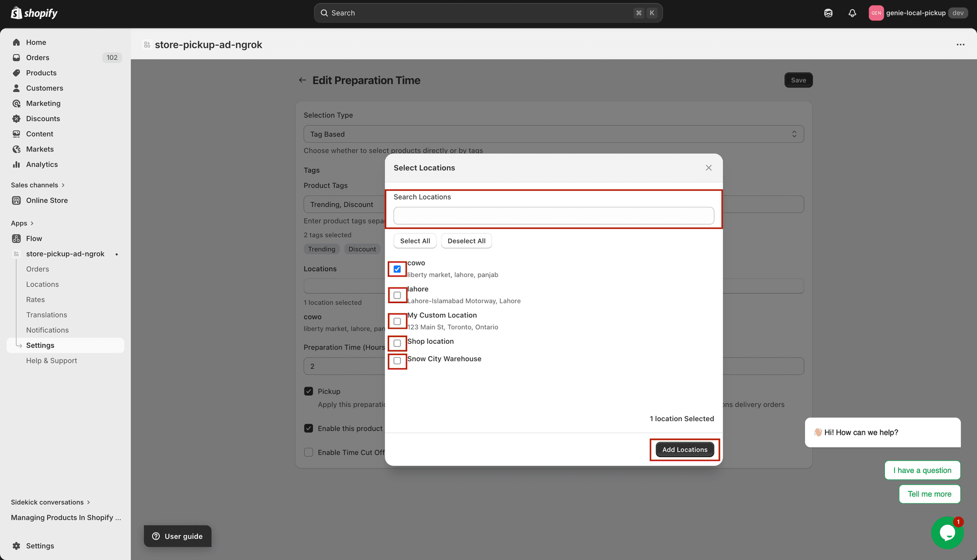977x560 pixels.
Task: Open Shopify Sidekick assistant in the top bar
Action: [x=828, y=13]
